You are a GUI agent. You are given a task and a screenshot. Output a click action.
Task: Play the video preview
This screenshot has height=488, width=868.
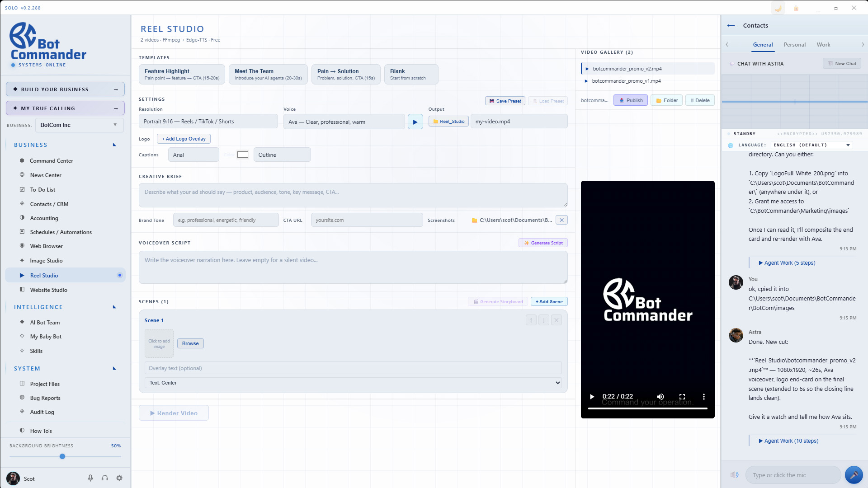tap(592, 397)
